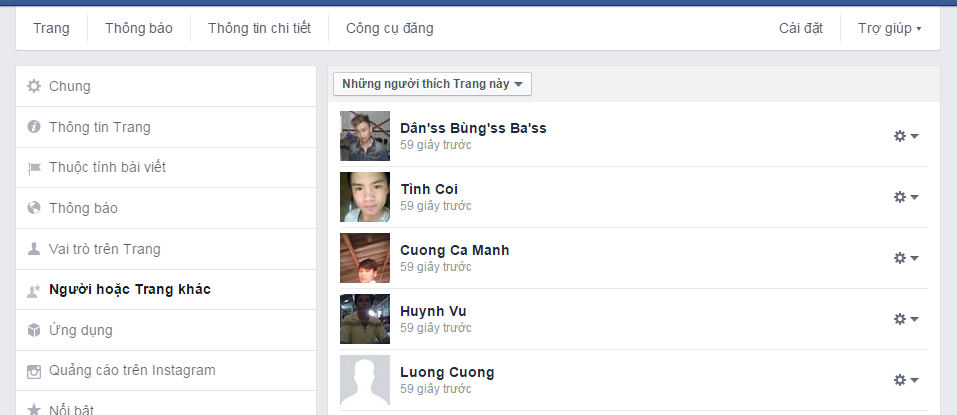
Task: Open the Những người thích Trang này dropdown
Action: click(x=432, y=84)
